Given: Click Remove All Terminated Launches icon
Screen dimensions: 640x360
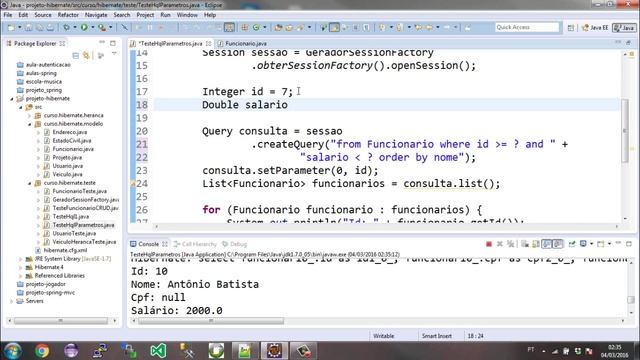Looking at the screenshot, I should (511, 244).
